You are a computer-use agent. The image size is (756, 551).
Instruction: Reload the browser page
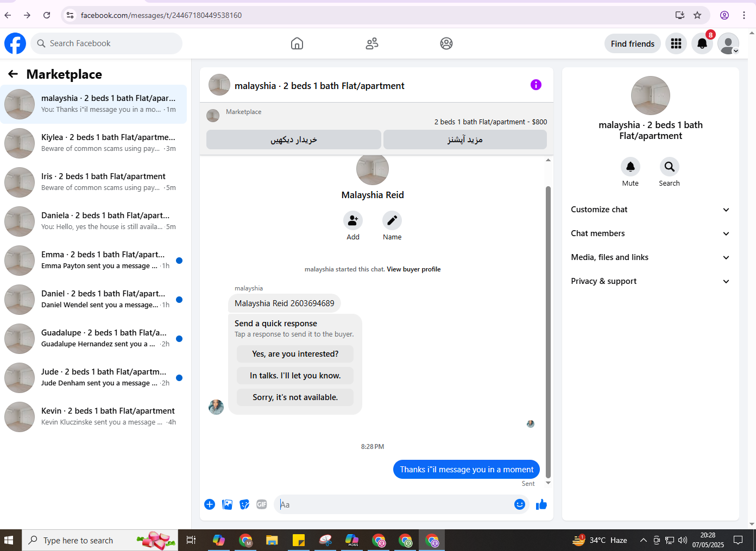(x=47, y=15)
